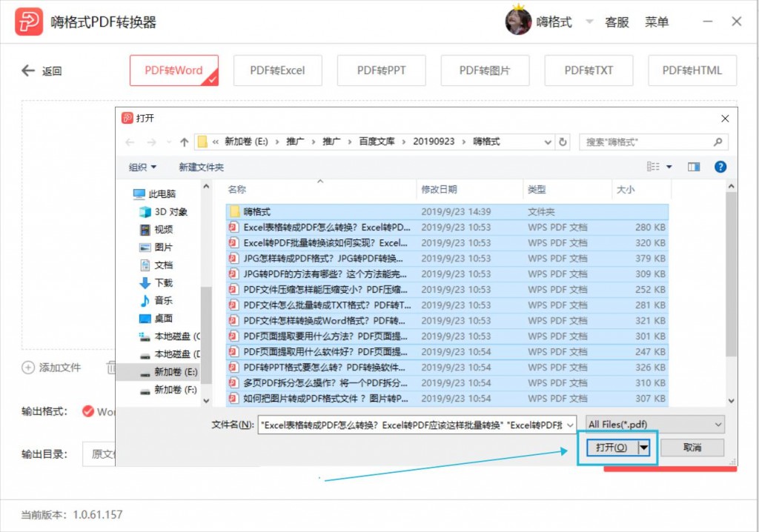Screen dimensions: 759x532
Task: Select file 如何把图片转成PDF格式文件
Action: pos(447,399)
